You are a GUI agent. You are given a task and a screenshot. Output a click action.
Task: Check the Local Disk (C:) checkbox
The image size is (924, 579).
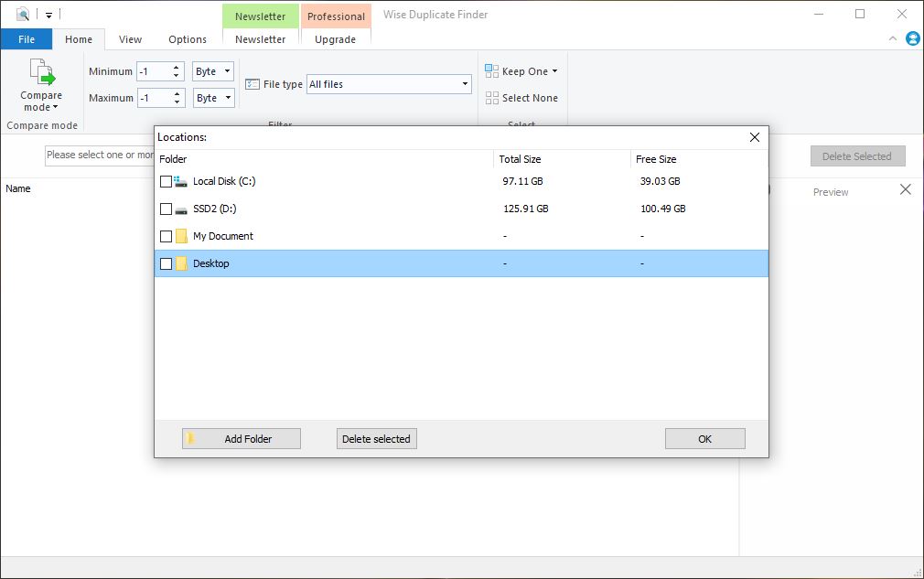[166, 181]
